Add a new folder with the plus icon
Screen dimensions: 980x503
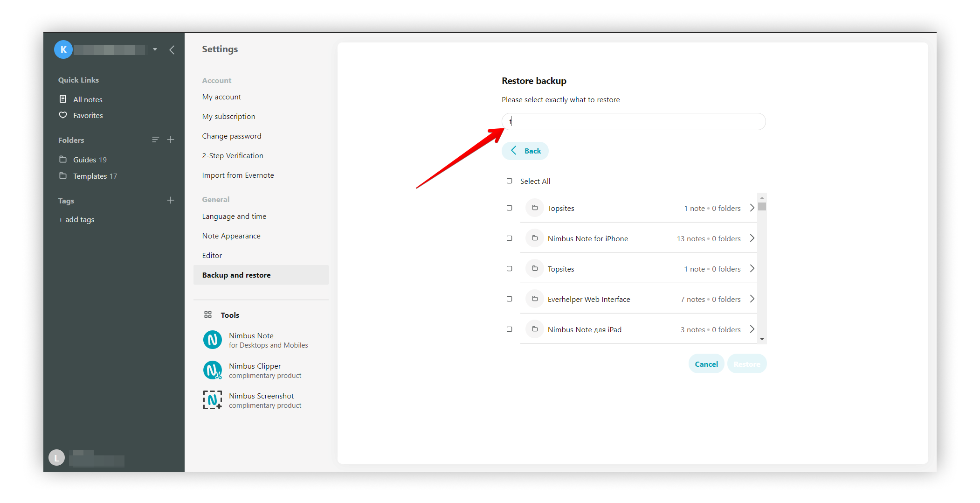click(171, 140)
